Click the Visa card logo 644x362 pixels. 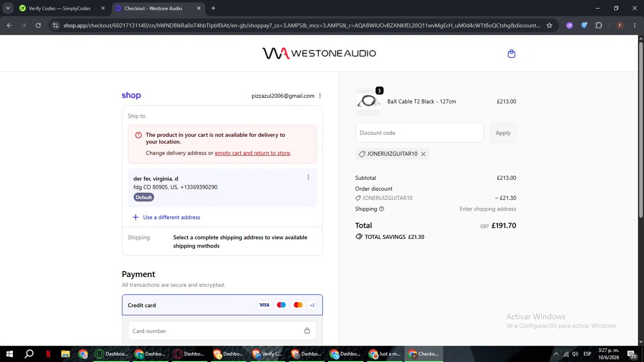[264, 305]
